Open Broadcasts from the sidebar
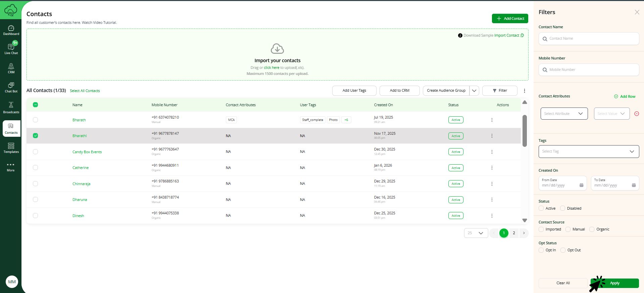 click(11, 108)
